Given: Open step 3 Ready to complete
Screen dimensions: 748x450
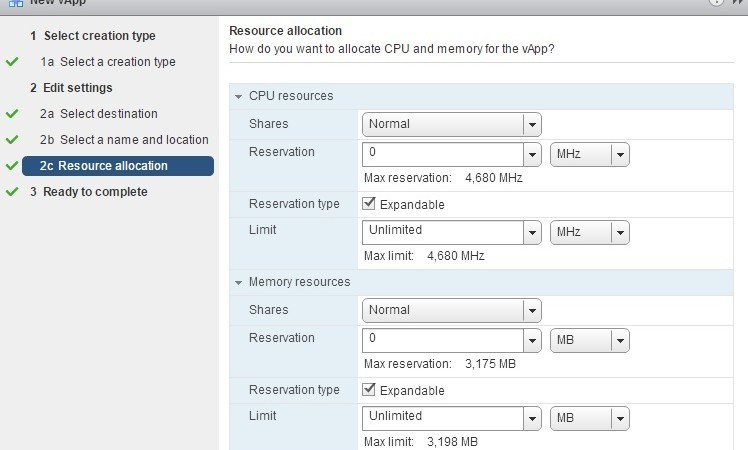Looking at the screenshot, I should pos(89,192).
